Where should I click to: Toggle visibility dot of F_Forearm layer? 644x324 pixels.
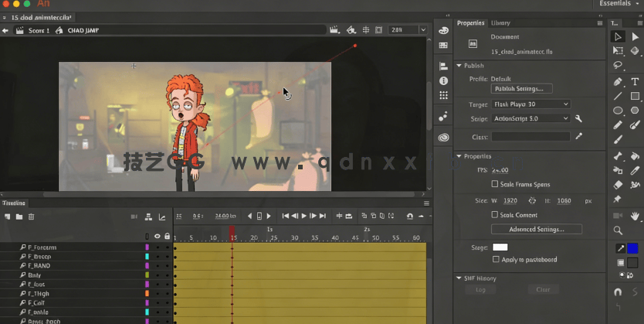point(158,247)
